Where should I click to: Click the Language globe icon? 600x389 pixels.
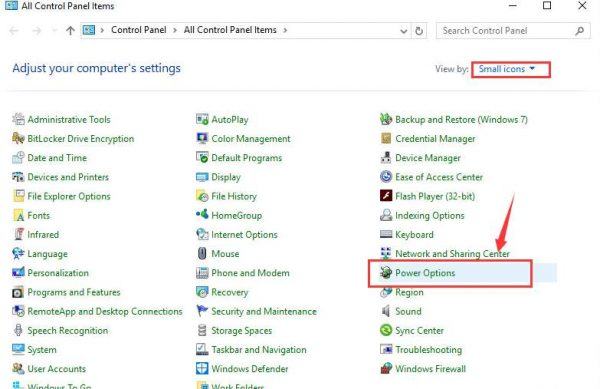[x=18, y=253]
